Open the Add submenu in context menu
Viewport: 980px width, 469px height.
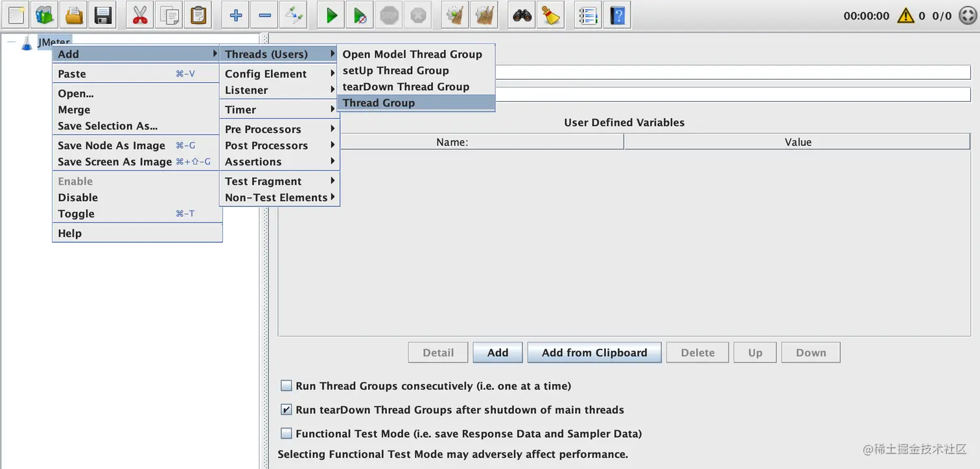[136, 54]
